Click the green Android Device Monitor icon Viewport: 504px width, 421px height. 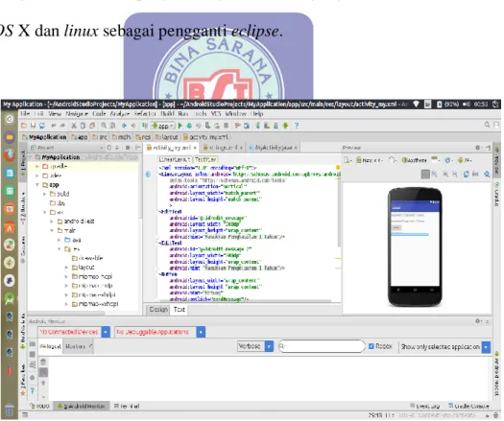click(x=285, y=126)
